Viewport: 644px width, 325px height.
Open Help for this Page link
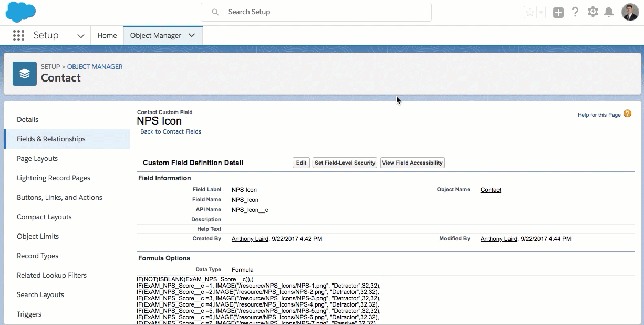pyautogui.click(x=599, y=115)
